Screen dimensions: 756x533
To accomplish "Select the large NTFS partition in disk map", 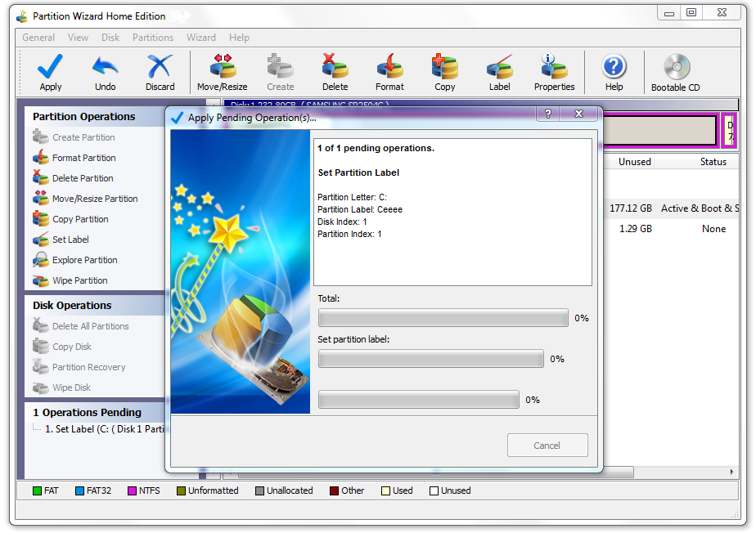I will (659, 131).
